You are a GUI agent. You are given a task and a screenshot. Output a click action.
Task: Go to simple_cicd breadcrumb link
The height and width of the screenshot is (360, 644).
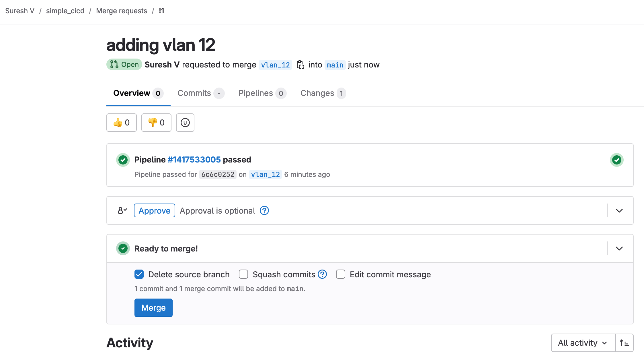point(65,11)
